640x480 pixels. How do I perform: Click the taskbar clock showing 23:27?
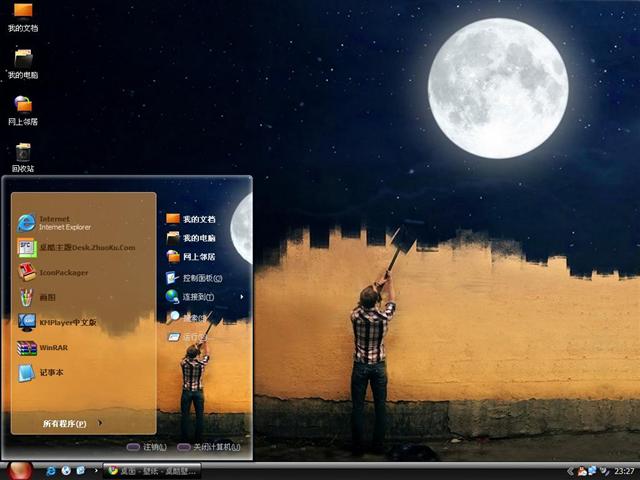coord(624,470)
